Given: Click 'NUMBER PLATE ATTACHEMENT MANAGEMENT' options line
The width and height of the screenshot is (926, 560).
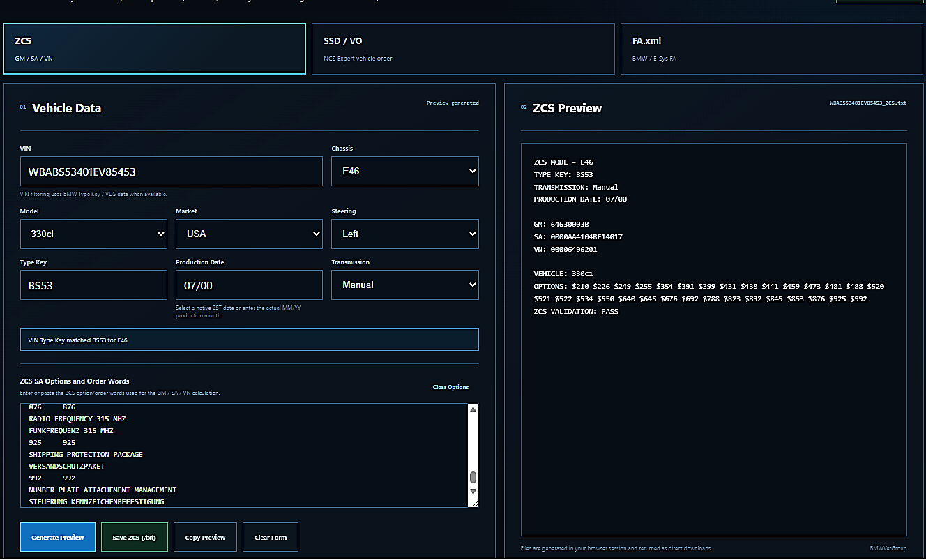Looking at the screenshot, I should point(103,490).
